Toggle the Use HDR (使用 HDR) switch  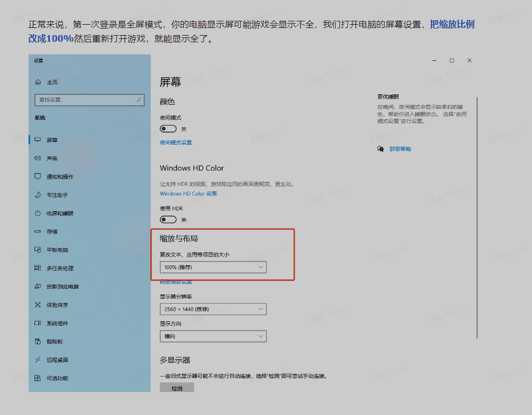coord(168,220)
